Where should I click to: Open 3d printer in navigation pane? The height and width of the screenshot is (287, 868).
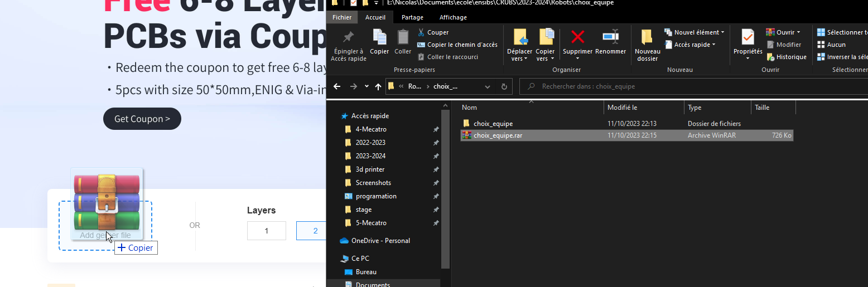point(370,169)
